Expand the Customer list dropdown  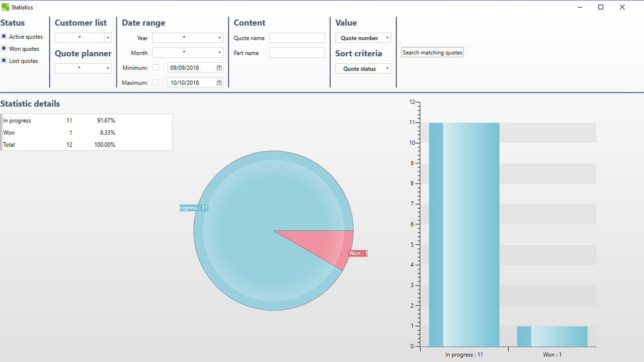108,38
